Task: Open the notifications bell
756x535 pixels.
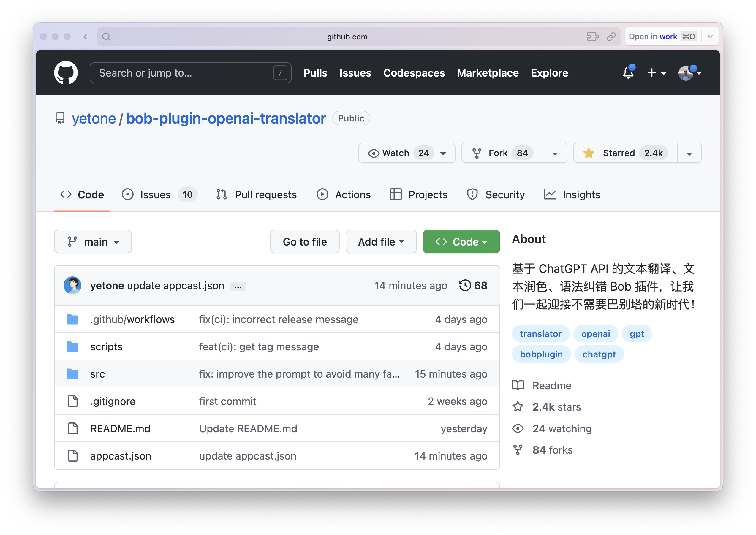Action: pos(628,73)
